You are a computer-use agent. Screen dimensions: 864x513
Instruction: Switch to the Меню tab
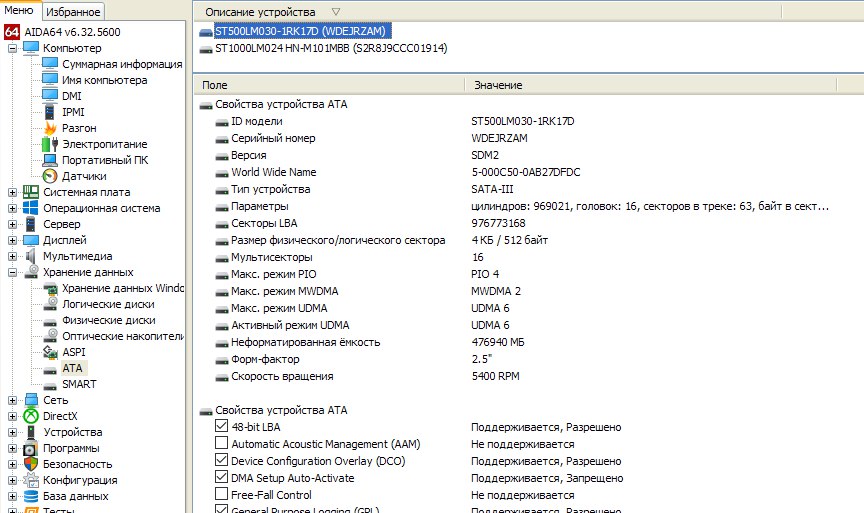click(19, 10)
